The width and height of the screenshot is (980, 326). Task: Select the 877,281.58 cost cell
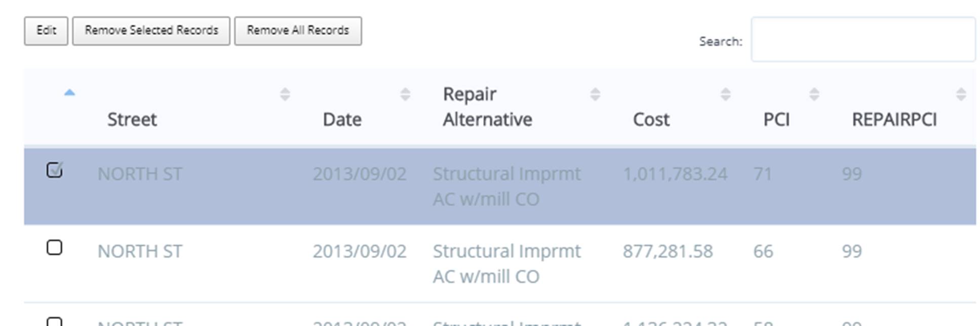click(668, 251)
